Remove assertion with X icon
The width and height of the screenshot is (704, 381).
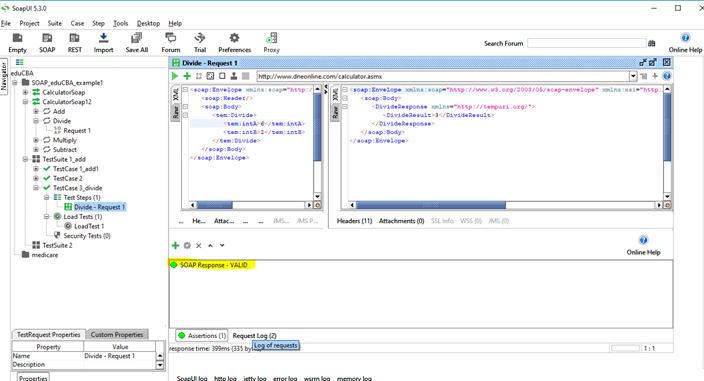coord(198,245)
